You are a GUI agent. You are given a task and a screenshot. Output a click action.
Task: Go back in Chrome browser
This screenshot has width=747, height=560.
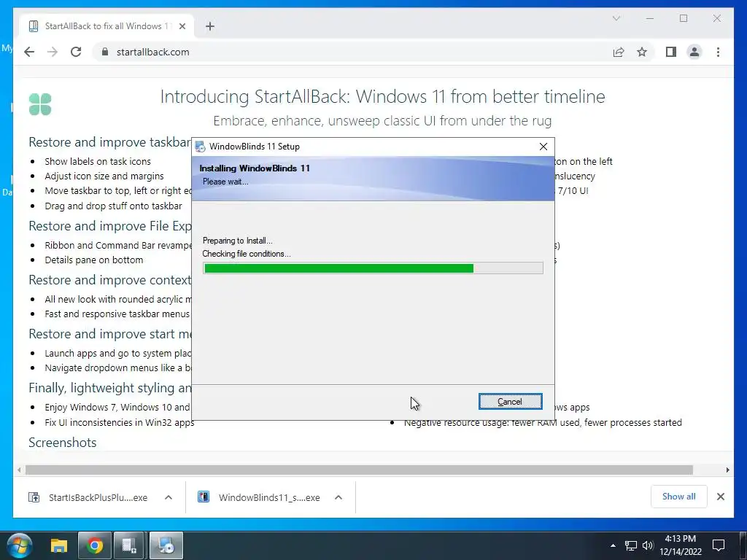pyautogui.click(x=29, y=52)
